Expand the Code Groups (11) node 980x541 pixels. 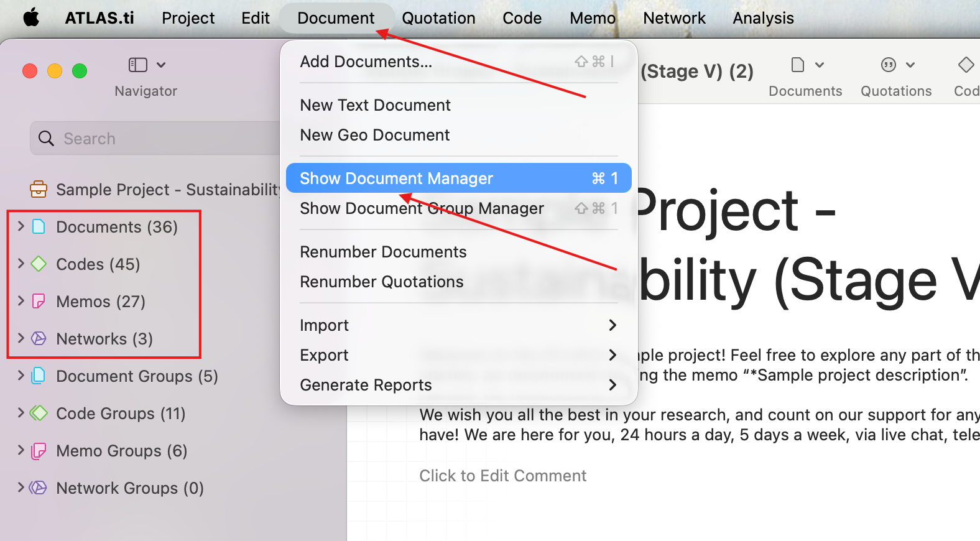tap(21, 413)
